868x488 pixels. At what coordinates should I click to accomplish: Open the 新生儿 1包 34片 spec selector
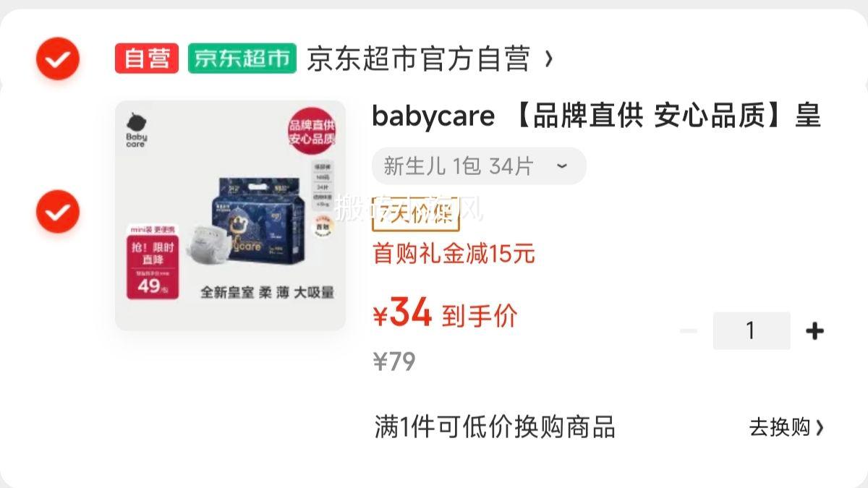pyautogui.click(x=479, y=166)
